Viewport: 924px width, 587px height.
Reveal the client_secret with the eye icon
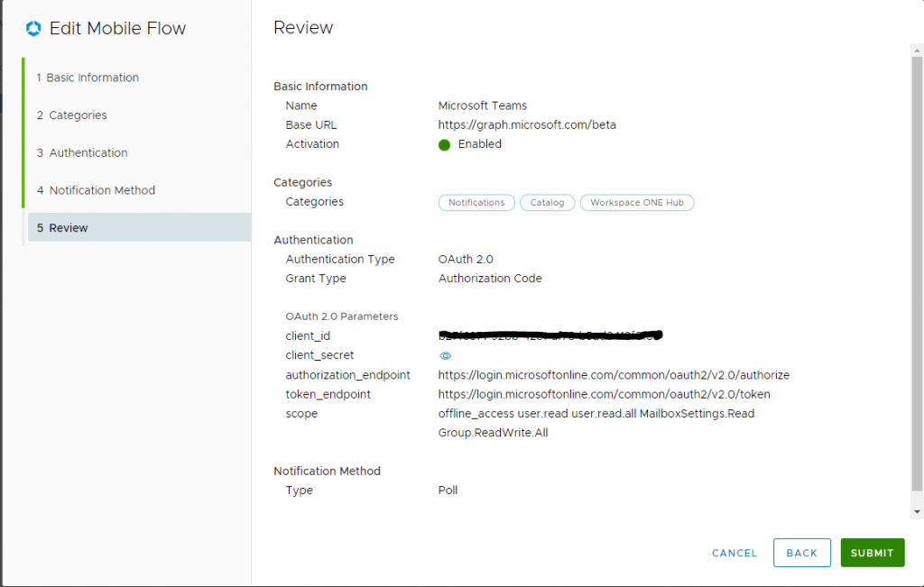(446, 355)
